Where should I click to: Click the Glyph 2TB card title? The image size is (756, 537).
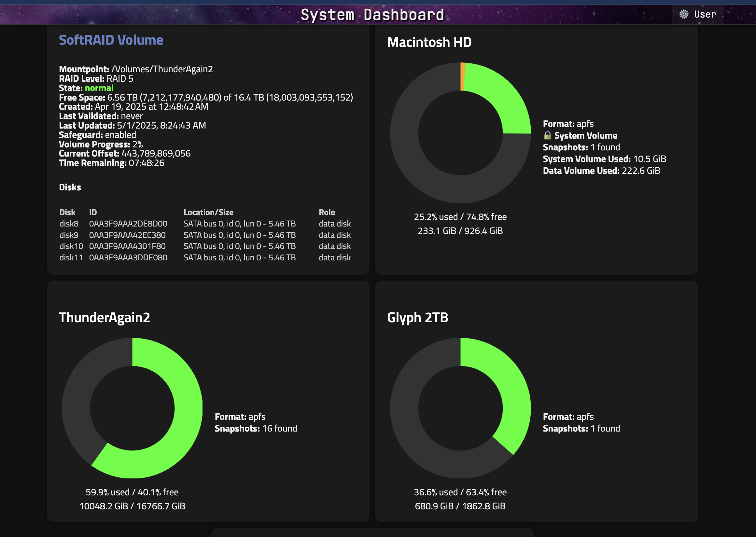417,317
